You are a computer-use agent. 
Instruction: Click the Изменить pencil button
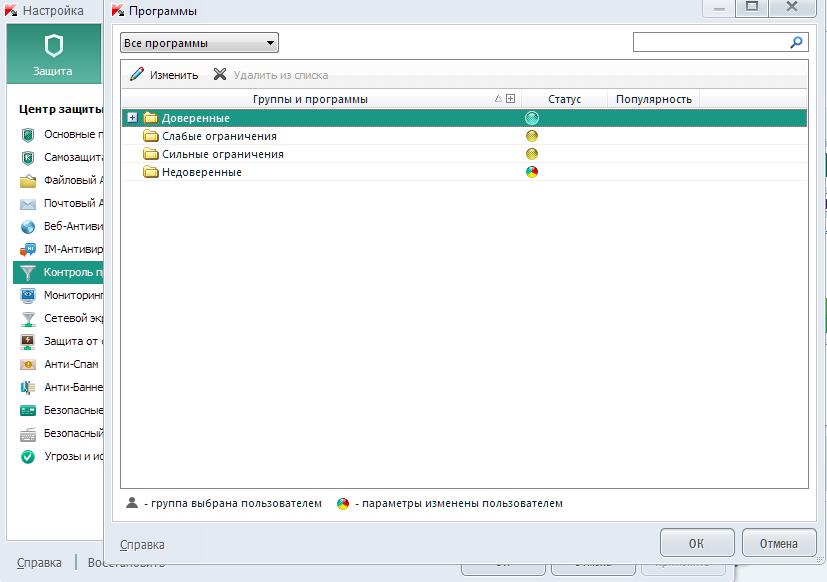(164, 75)
